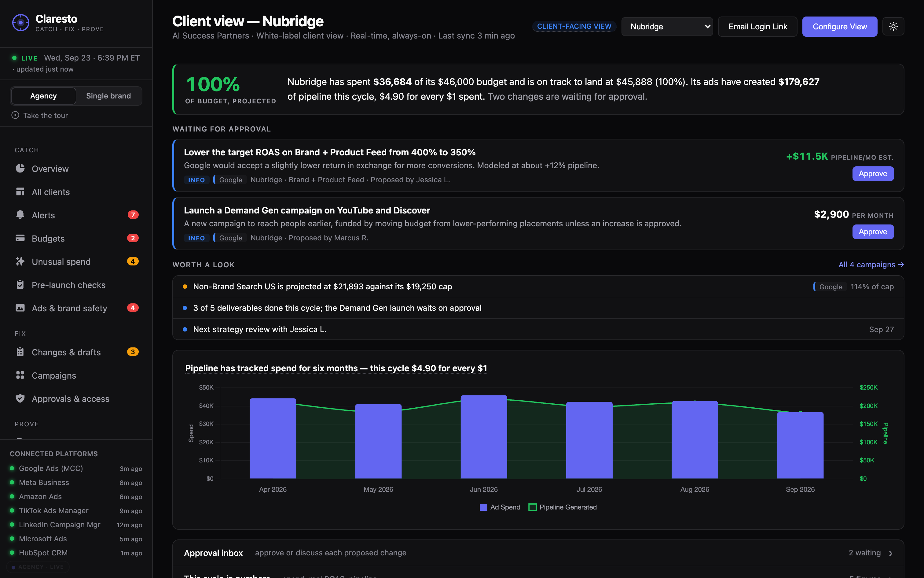Approve the target ROAS change

pyautogui.click(x=873, y=174)
